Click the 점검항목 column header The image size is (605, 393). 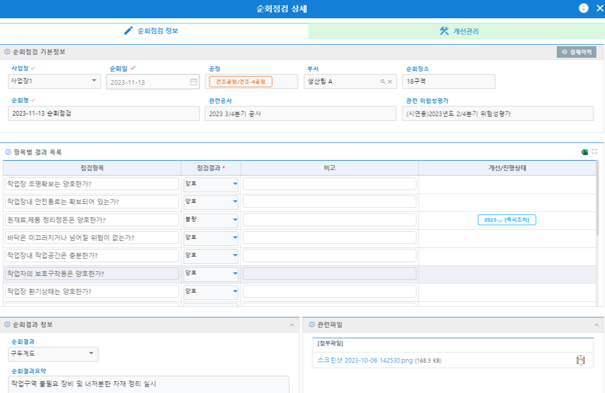click(92, 168)
